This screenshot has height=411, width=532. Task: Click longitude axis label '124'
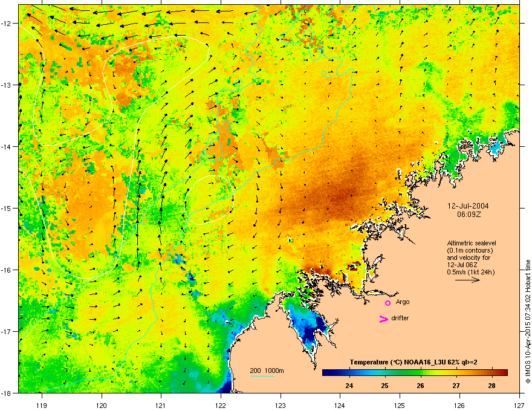click(340, 405)
